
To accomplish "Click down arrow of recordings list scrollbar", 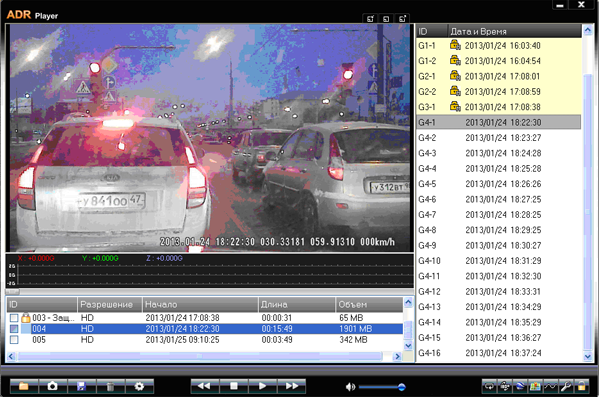I will pyautogui.click(x=408, y=346).
